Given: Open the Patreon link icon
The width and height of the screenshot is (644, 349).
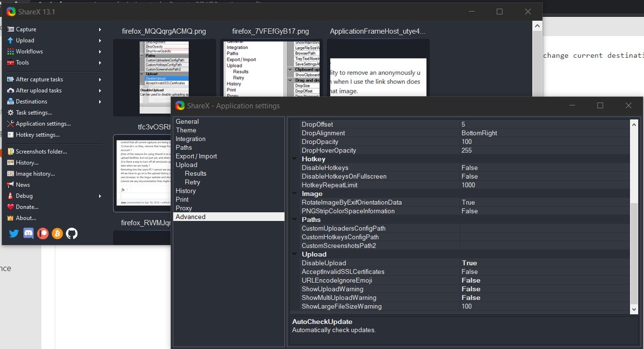Looking at the screenshot, I should [43, 234].
